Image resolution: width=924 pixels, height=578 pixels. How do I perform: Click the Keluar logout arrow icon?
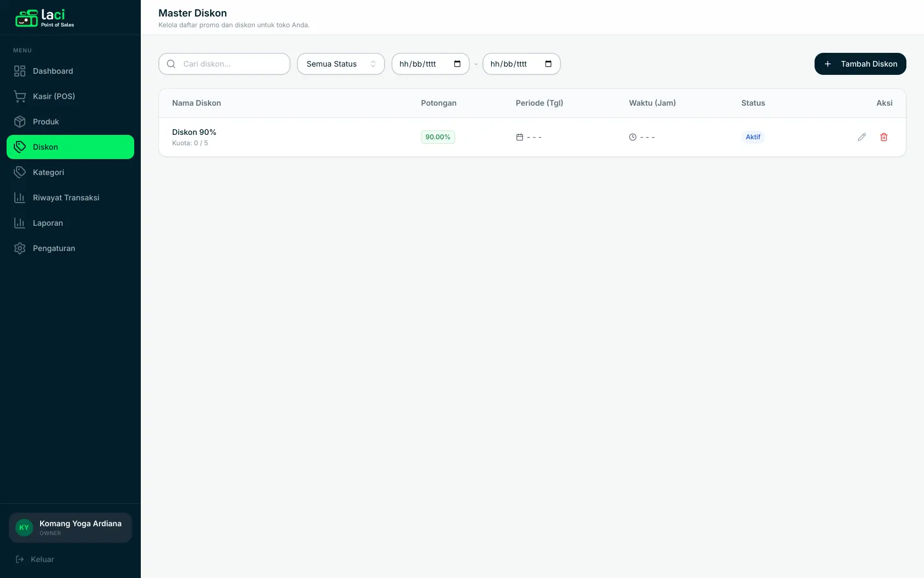pyautogui.click(x=20, y=559)
